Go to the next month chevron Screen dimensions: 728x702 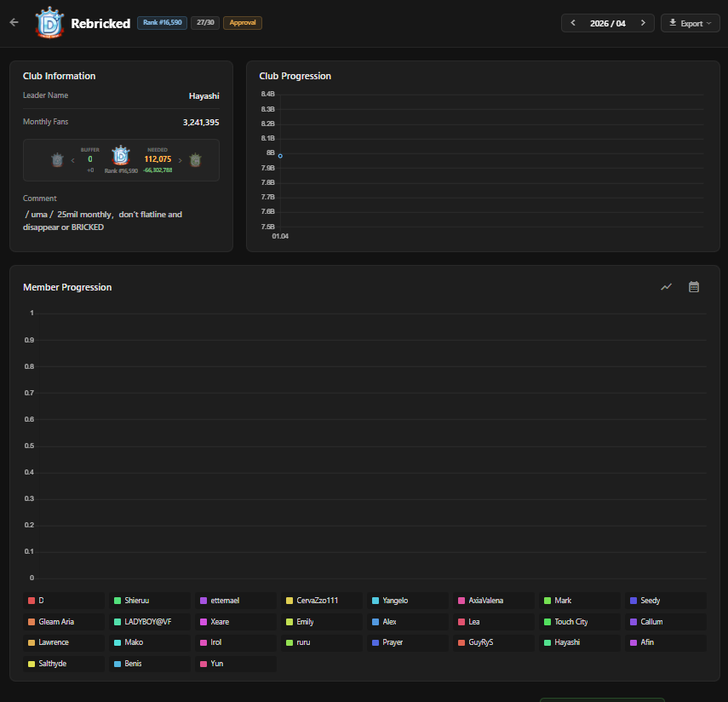[x=643, y=23]
